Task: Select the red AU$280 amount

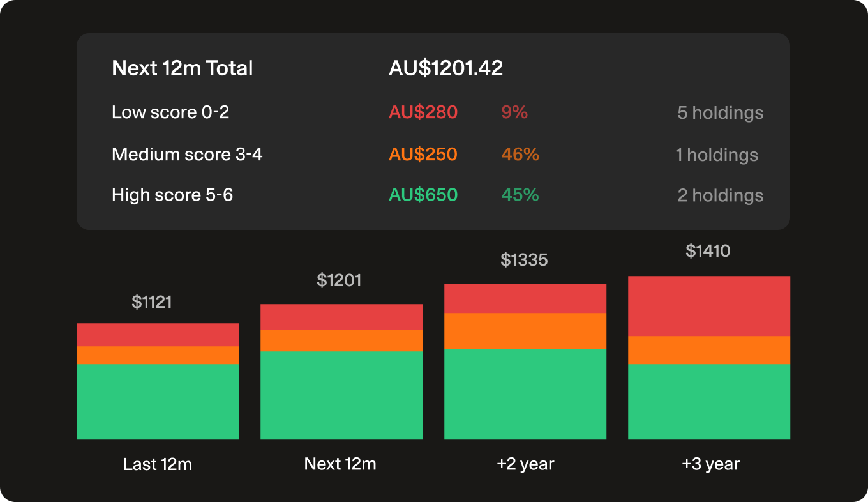Action: tap(423, 112)
